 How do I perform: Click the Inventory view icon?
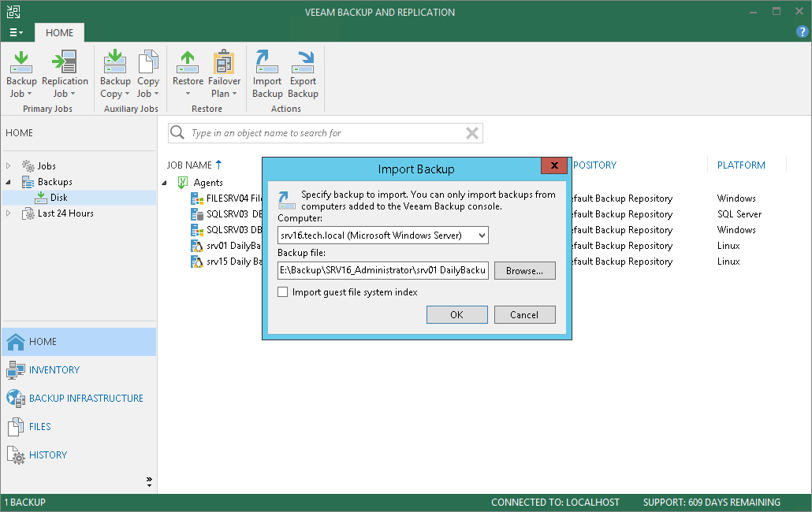(16, 369)
